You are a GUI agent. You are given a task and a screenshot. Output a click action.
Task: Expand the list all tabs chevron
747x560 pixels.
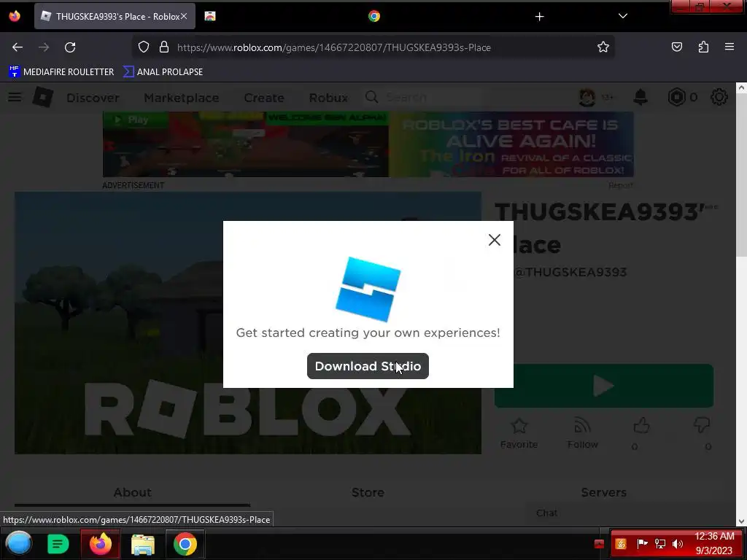tap(623, 16)
